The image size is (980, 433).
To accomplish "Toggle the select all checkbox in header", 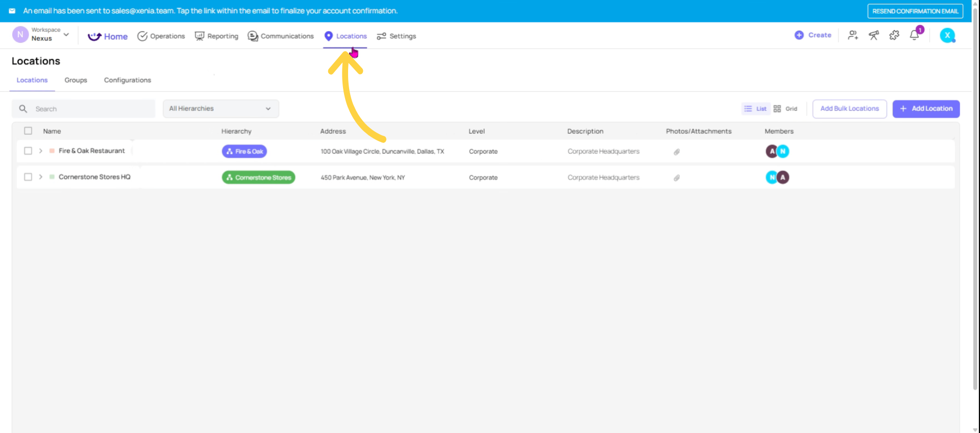I will click(28, 131).
